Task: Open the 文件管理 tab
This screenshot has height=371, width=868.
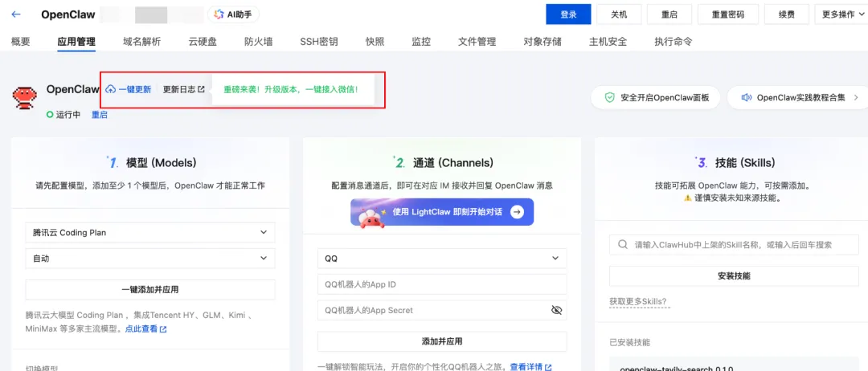Action: pos(477,42)
